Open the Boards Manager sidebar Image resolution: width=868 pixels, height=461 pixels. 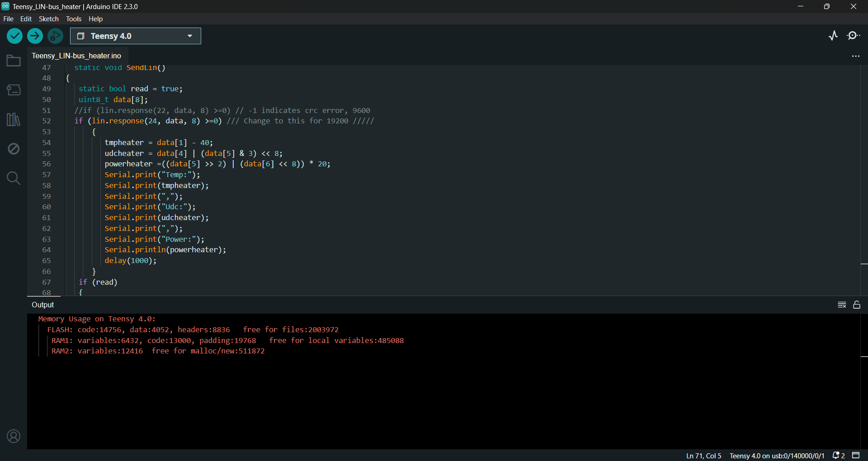[x=14, y=90]
